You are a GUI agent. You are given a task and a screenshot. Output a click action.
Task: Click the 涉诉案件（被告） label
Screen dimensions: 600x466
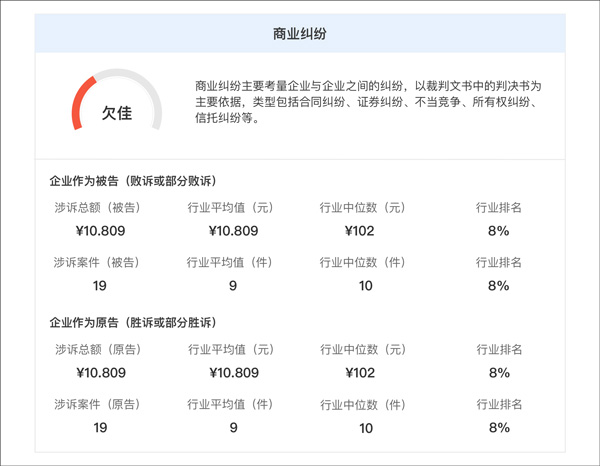coord(97,262)
